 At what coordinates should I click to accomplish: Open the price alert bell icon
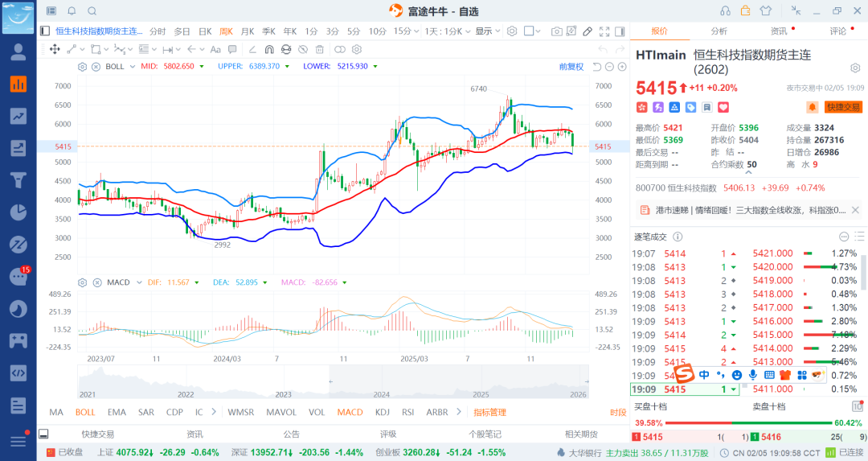pyautogui.click(x=813, y=107)
